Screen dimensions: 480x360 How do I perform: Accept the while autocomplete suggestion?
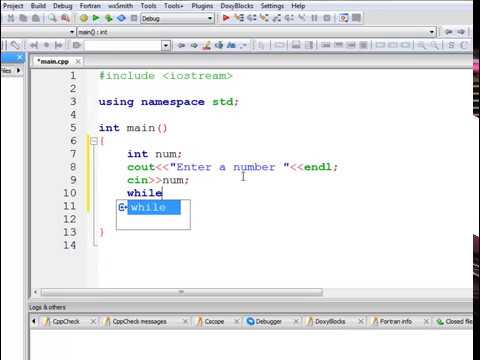[154, 207]
